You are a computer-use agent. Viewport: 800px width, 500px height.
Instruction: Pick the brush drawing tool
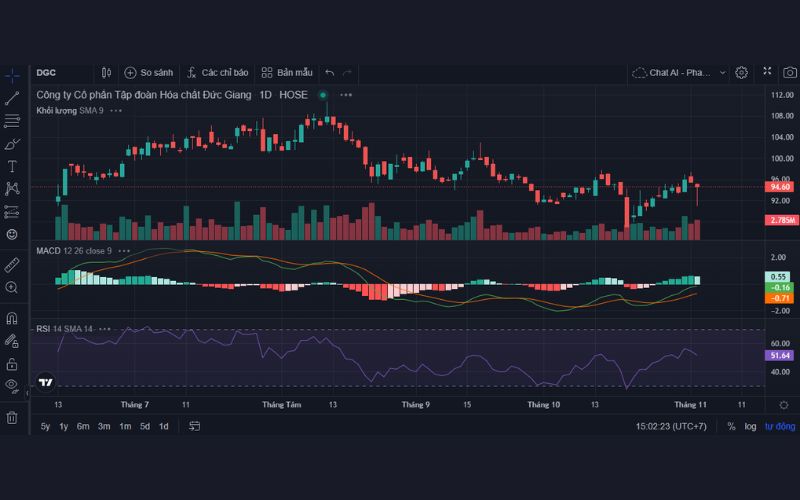(x=12, y=144)
